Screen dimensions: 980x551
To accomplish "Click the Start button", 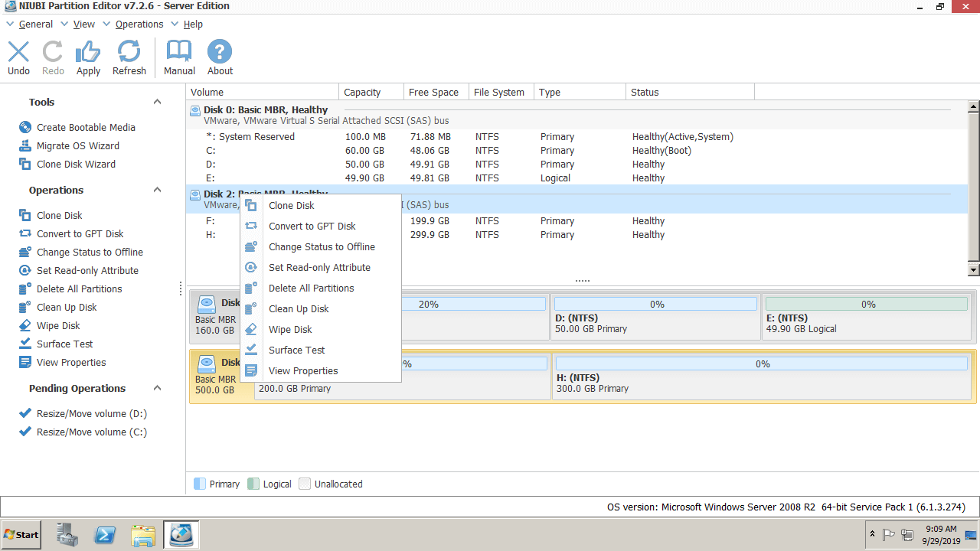I will click(21, 535).
